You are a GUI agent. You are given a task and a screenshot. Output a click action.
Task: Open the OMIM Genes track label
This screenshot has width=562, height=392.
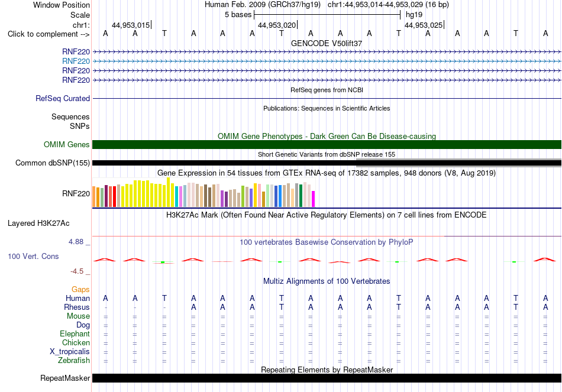pos(67,144)
